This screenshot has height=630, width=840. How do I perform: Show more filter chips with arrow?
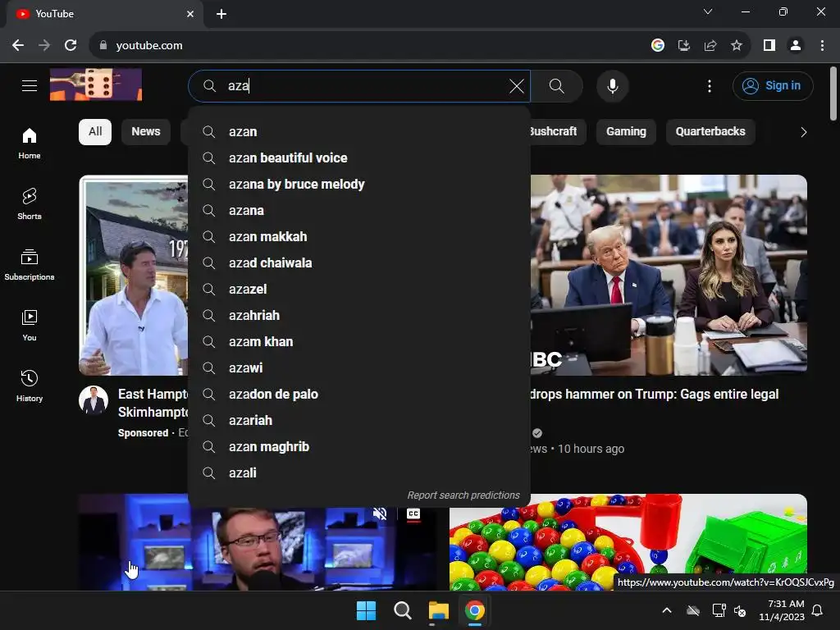tap(803, 132)
